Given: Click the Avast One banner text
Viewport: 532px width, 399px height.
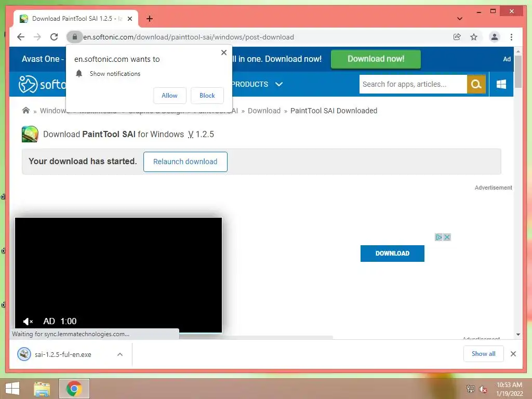Looking at the screenshot, I should point(43,59).
